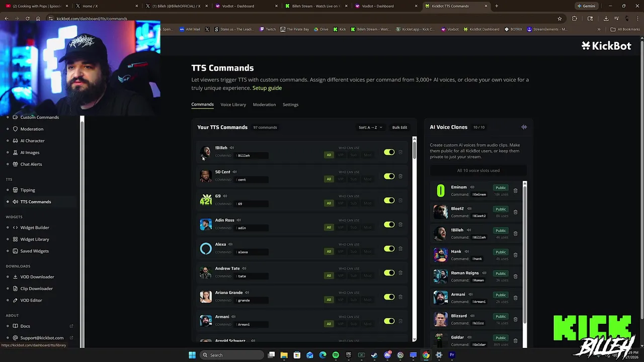Play the !Billeh voice preview speaker icon
This screenshot has width=644, height=362.
(x=232, y=148)
